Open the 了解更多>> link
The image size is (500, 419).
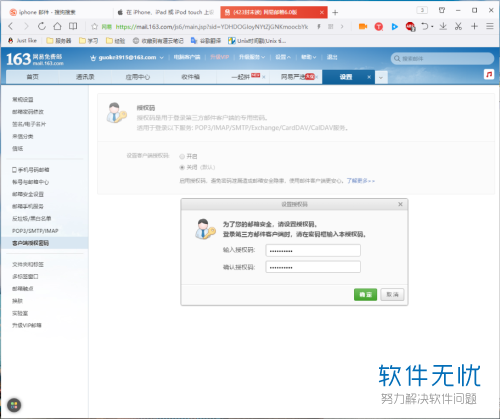pyautogui.click(x=361, y=181)
